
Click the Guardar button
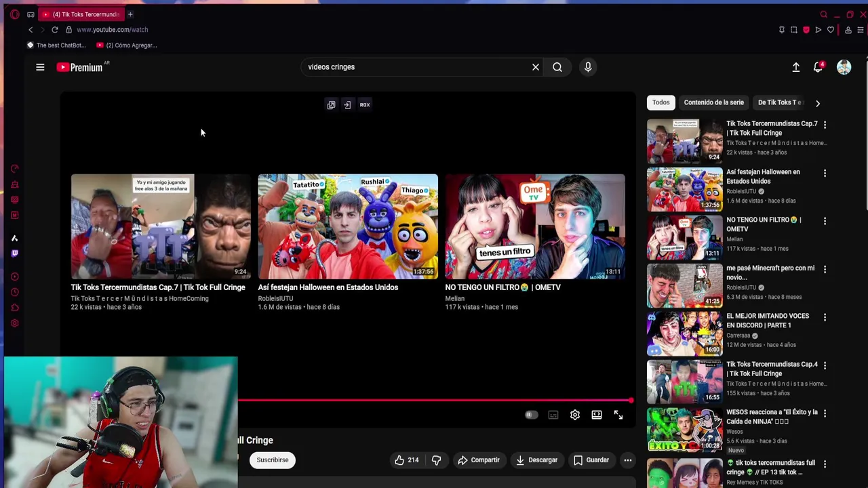[591, 460]
